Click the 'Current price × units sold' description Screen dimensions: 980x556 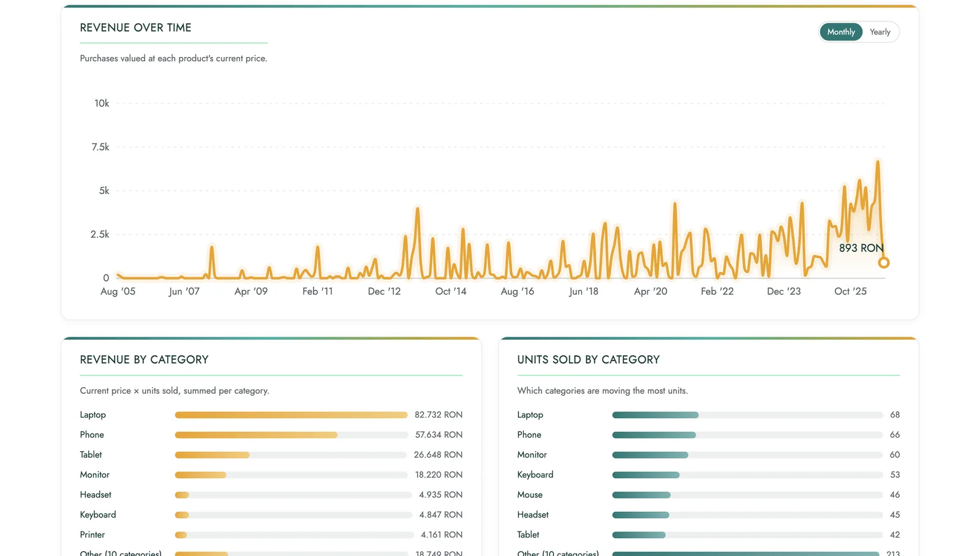click(x=174, y=391)
